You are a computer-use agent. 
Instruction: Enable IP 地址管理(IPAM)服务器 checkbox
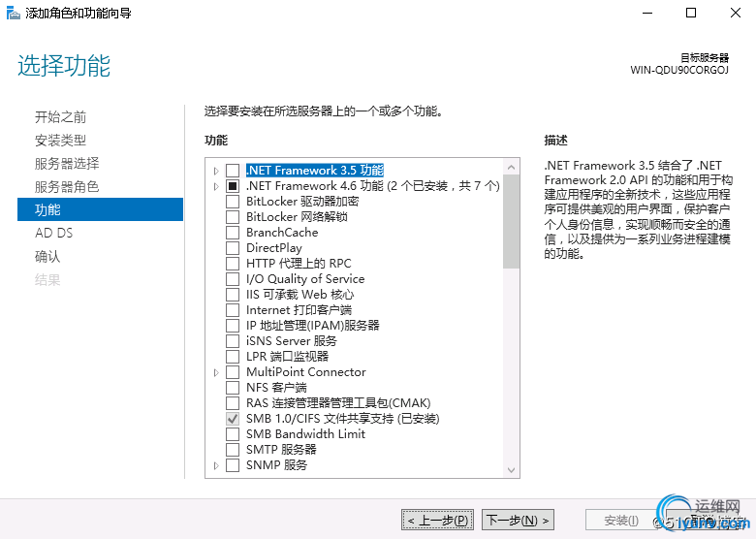pyautogui.click(x=233, y=326)
